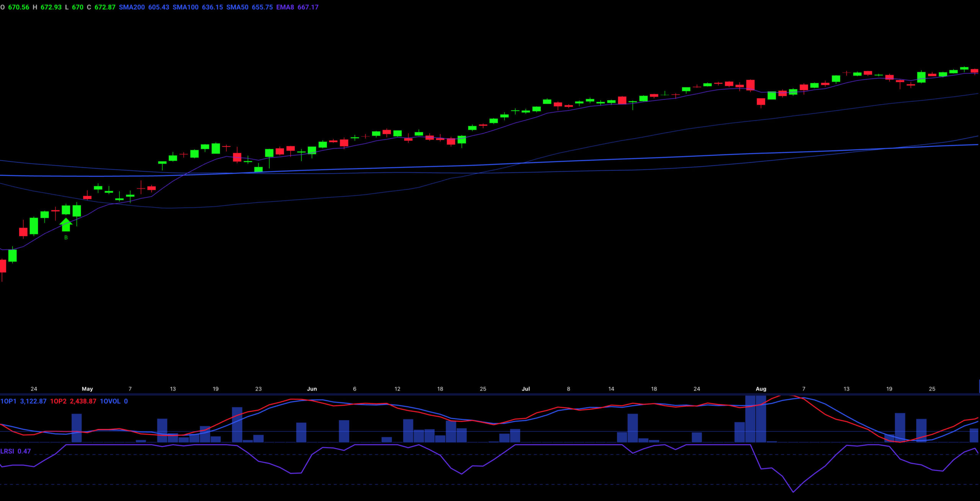Click the 'May' date axis label
This screenshot has height=501, width=980.
[x=87, y=389]
